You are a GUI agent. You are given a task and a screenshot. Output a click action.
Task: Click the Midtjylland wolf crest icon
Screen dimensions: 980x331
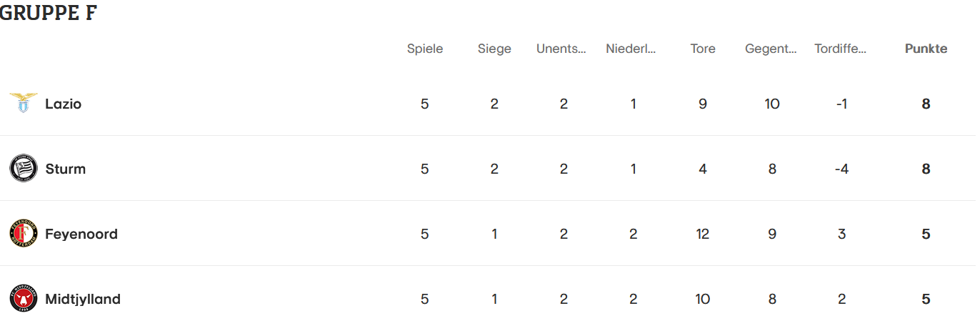24,299
